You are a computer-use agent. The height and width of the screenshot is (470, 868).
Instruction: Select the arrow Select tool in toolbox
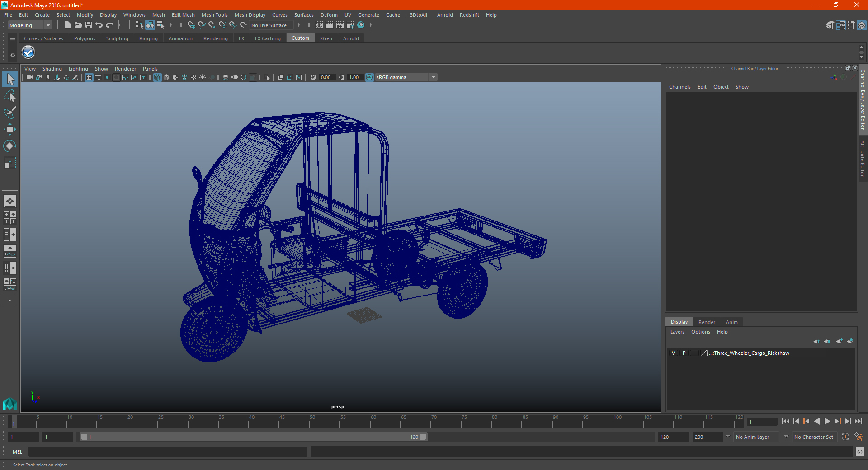[x=10, y=79]
